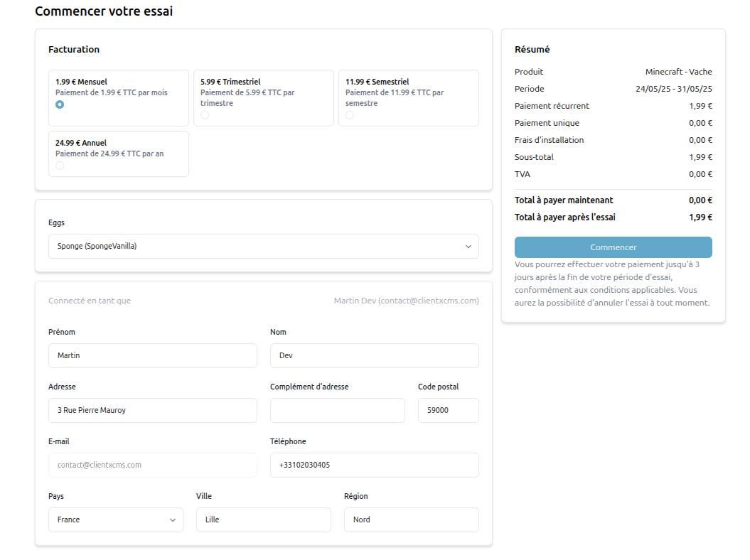
Task: Open the Eggs dropdown menu
Action: click(256, 247)
